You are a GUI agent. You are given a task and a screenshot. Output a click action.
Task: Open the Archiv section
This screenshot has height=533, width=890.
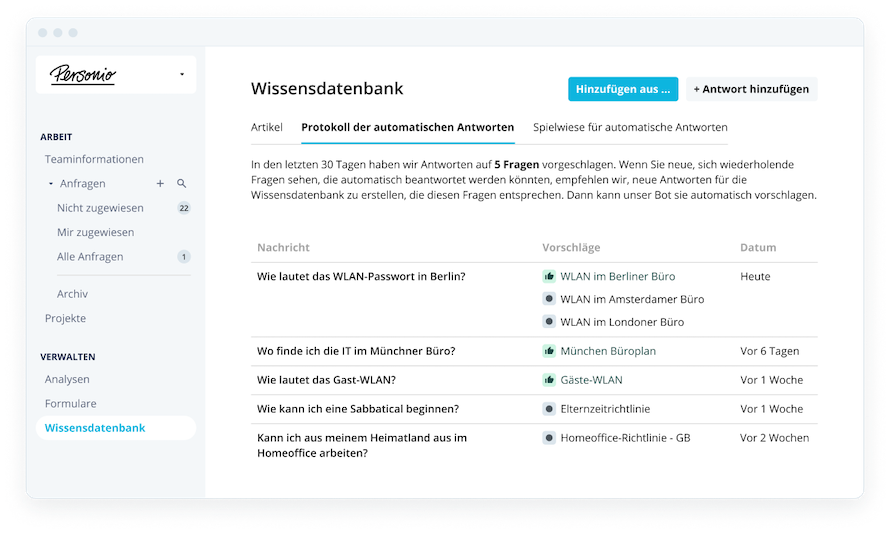click(x=72, y=294)
